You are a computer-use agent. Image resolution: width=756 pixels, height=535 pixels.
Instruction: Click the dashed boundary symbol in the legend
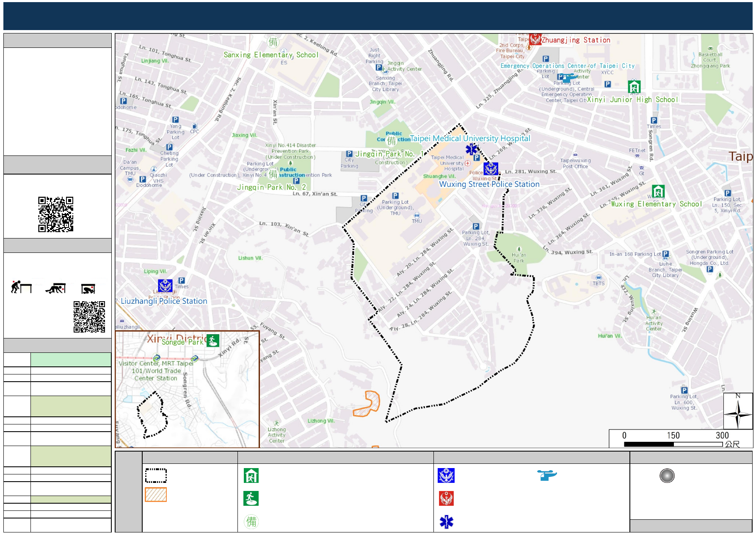tap(156, 475)
